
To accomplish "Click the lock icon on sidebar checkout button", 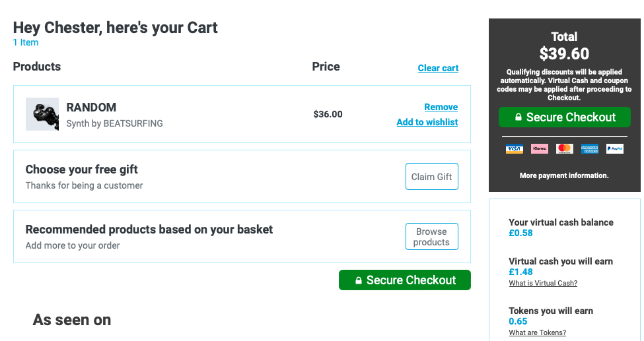I will click(x=519, y=117).
